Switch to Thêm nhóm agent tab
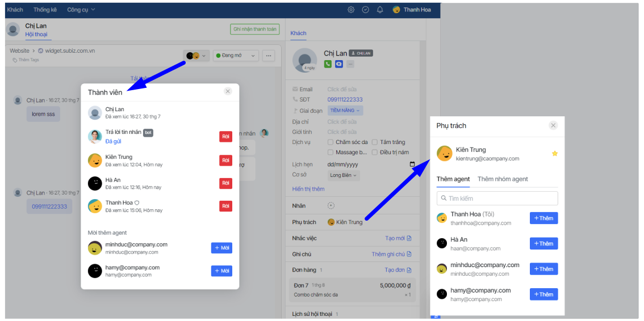Screen dimensions: 644x321 click(x=503, y=179)
